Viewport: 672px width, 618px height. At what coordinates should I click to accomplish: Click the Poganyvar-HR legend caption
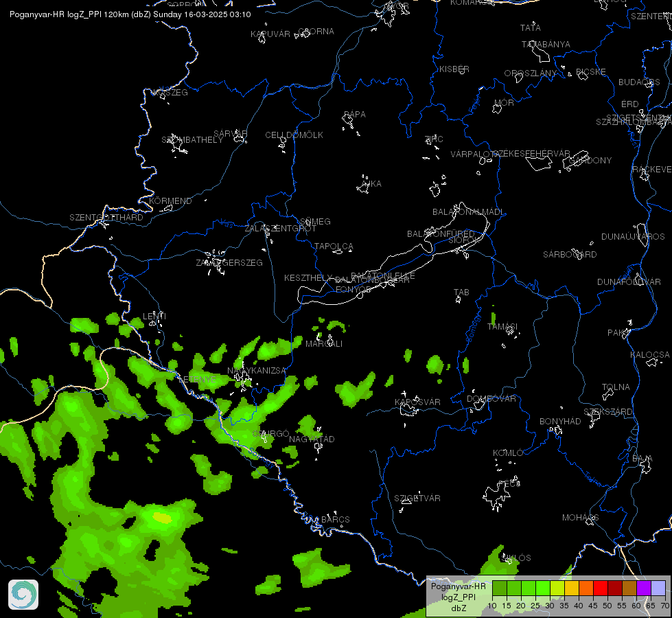pyautogui.click(x=458, y=586)
